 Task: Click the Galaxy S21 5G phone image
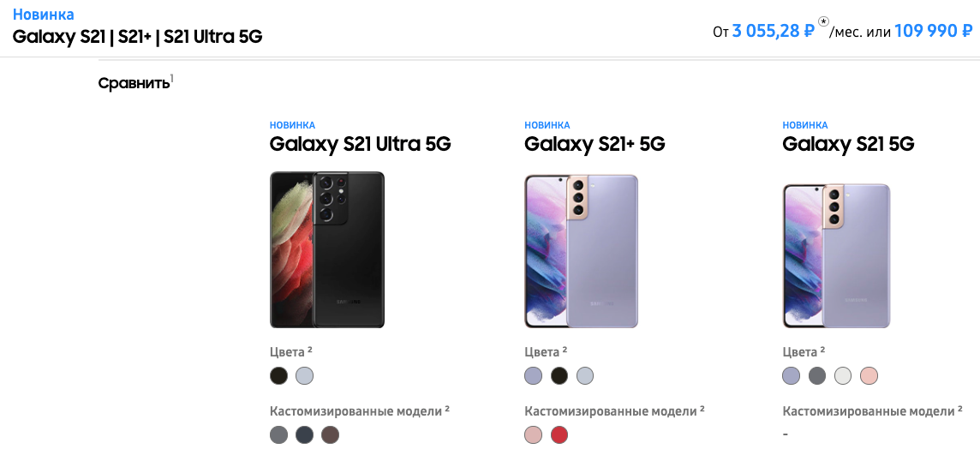click(837, 255)
